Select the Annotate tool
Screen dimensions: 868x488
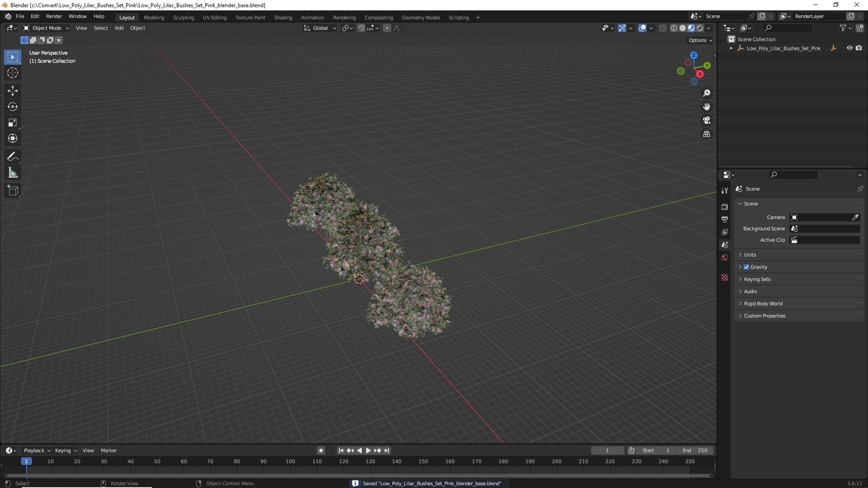(x=13, y=157)
